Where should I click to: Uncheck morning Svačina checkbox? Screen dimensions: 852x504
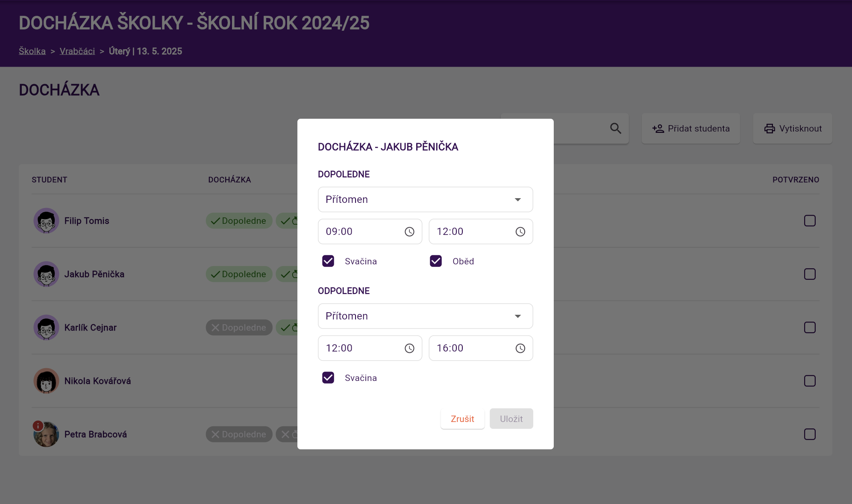click(328, 261)
